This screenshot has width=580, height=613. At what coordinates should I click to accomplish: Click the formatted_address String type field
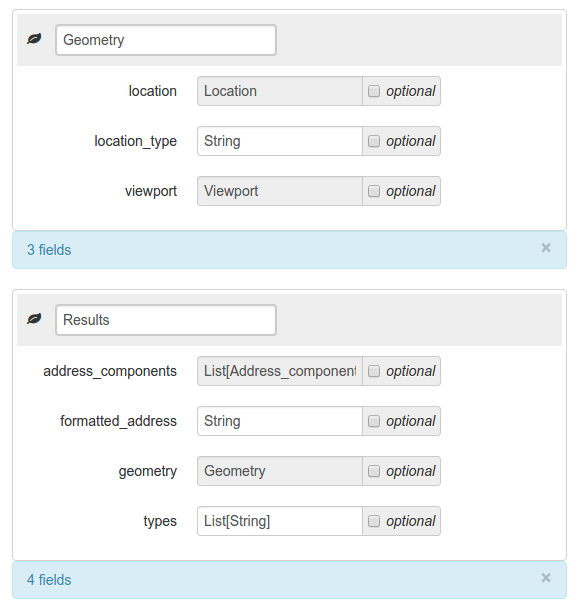[x=280, y=421]
